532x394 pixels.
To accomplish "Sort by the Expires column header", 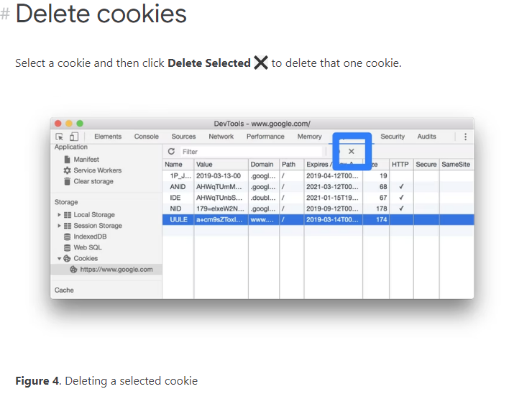I will tap(318, 164).
